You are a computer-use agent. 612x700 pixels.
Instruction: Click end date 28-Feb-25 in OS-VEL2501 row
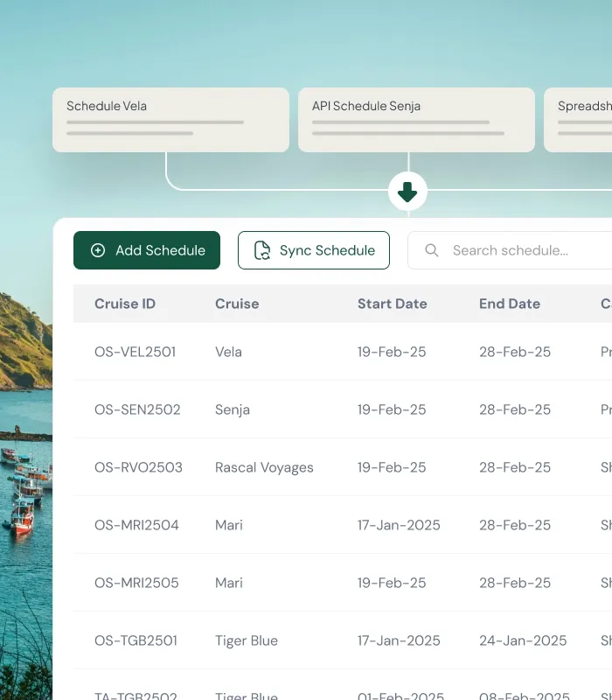[515, 352]
